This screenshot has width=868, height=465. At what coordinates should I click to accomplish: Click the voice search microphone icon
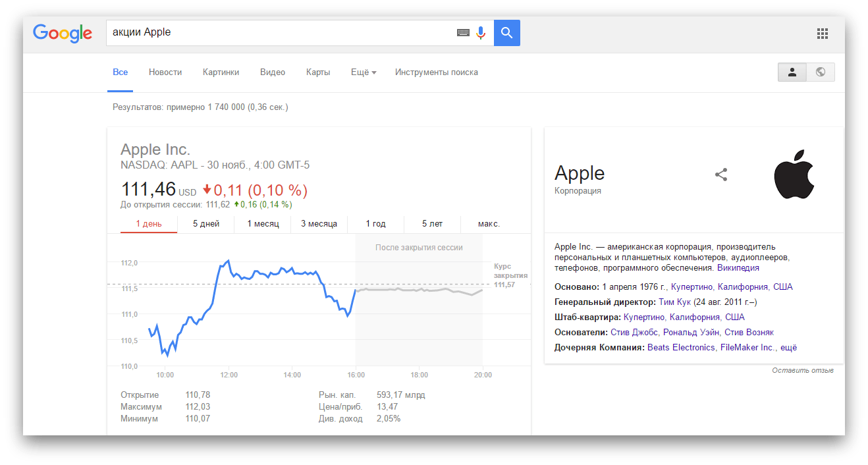tap(481, 32)
